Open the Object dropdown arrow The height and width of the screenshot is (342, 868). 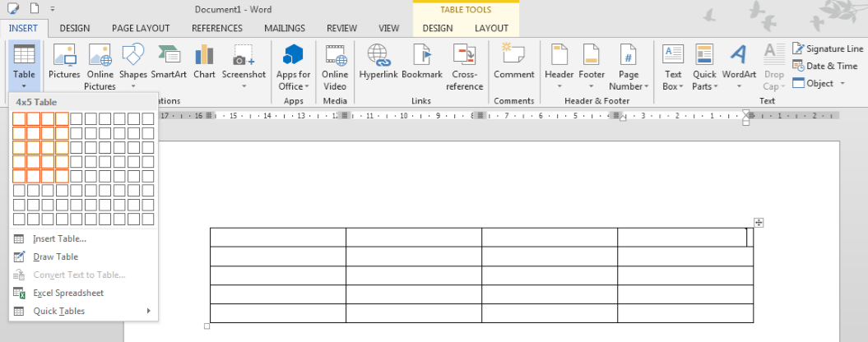[x=843, y=83]
